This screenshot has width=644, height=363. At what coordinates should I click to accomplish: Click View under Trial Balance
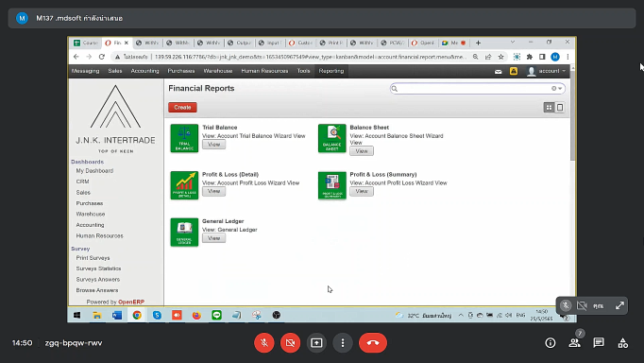(213, 145)
